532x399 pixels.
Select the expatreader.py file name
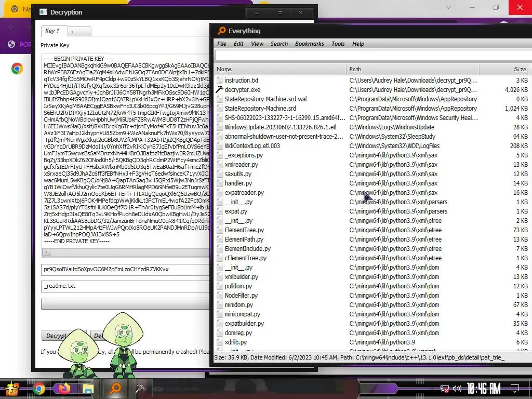click(x=244, y=193)
